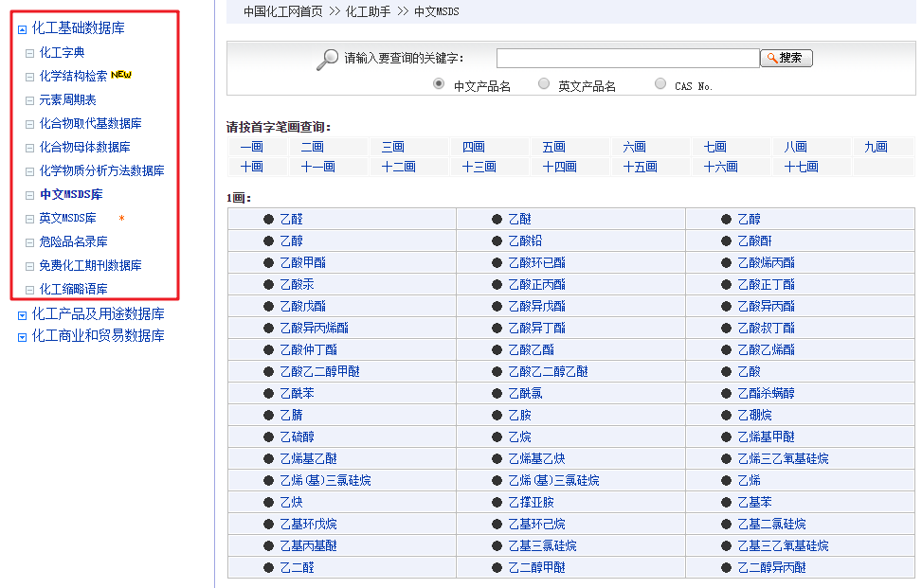Open the 乙酸乙二醇甲醚 entry
The width and height of the screenshot is (922, 588).
(320, 371)
